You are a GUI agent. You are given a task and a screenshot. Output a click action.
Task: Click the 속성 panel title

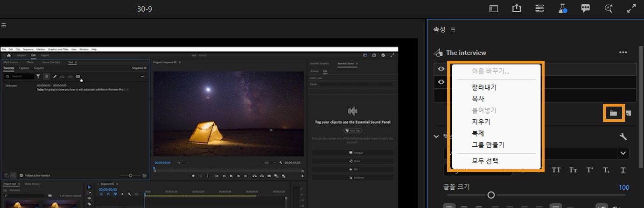tap(439, 29)
